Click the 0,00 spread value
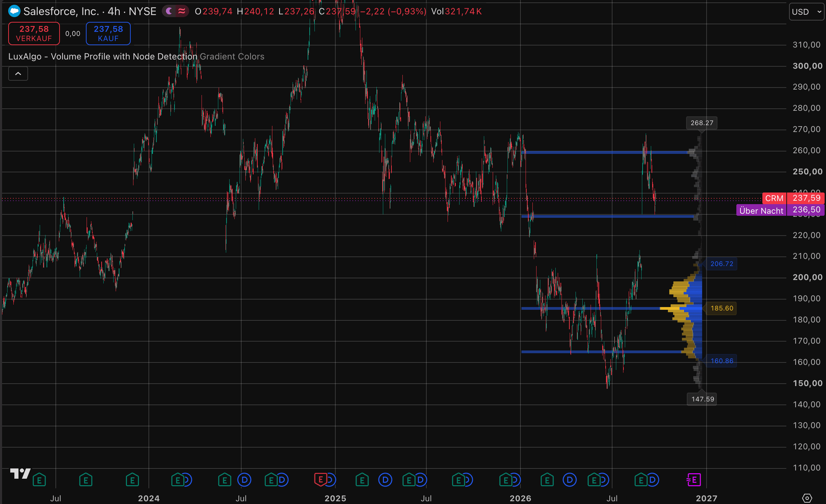The width and height of the screenshot is (826, 504). point(73,34)
